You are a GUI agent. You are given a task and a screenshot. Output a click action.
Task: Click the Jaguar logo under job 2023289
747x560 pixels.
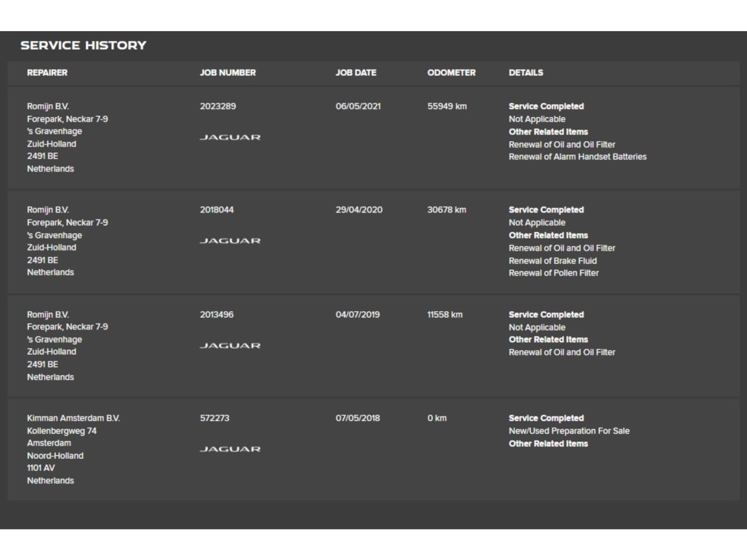(230, 137)
